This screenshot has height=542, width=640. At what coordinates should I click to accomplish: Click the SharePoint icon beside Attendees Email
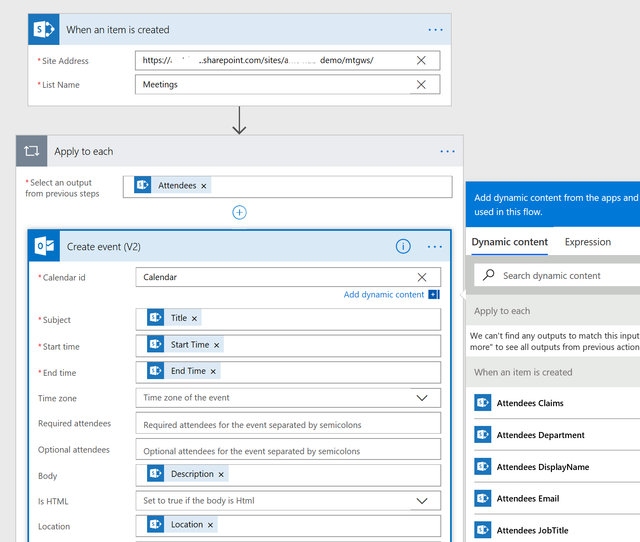482,498
